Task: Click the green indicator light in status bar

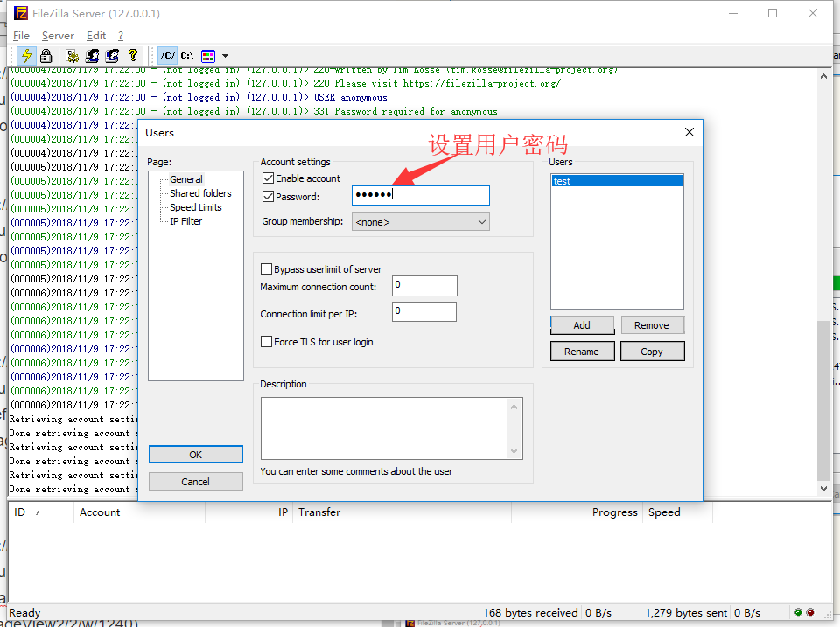Action: tap(798, 612)
